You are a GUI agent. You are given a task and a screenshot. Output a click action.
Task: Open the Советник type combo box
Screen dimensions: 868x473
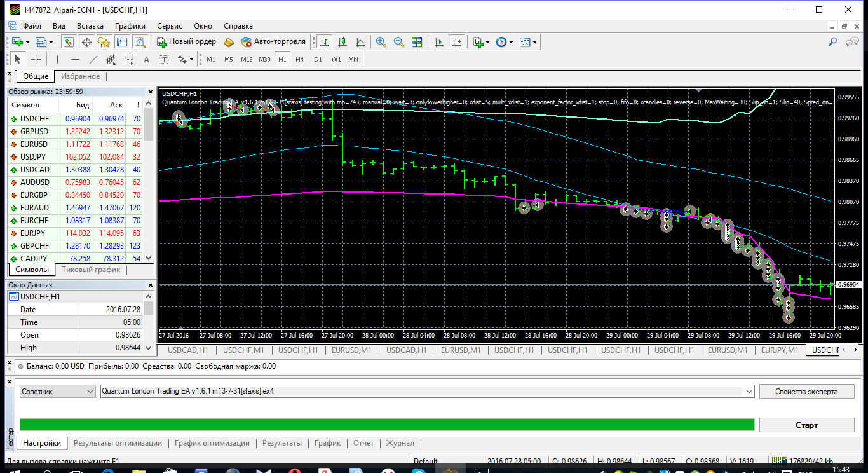58,392
